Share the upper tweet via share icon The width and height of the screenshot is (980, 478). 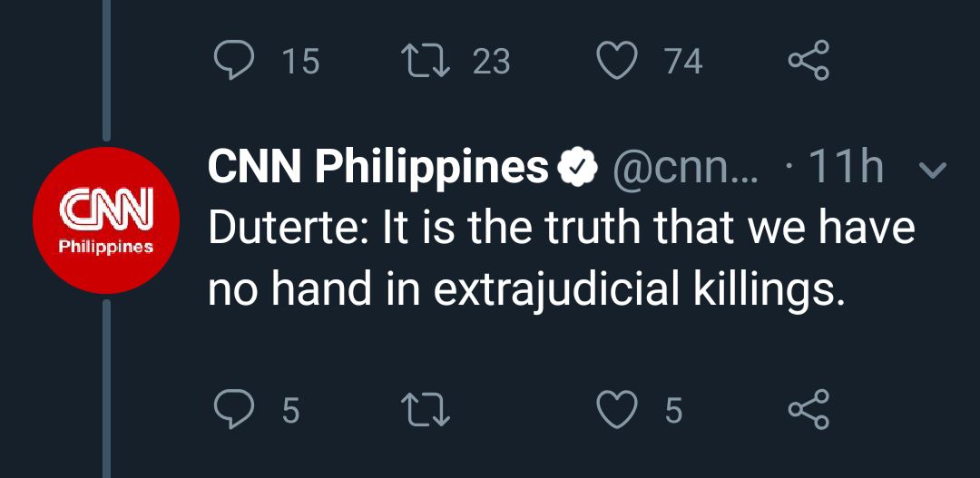click(x=808, y=61)
